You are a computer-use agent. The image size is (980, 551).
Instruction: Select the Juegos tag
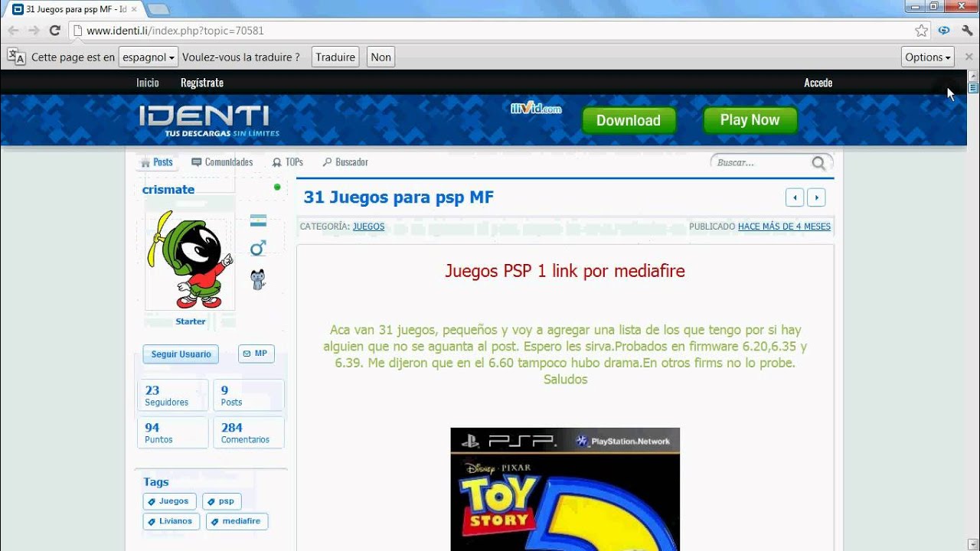(169, 501)
